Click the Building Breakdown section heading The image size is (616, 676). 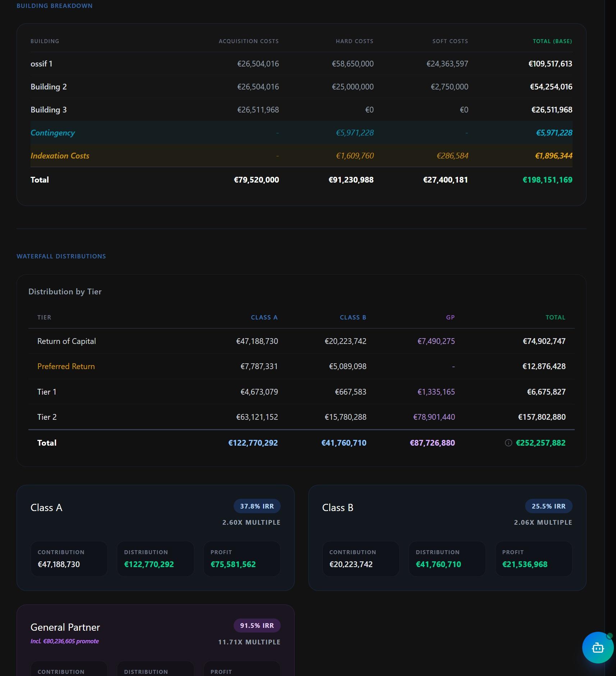(54, 6)
